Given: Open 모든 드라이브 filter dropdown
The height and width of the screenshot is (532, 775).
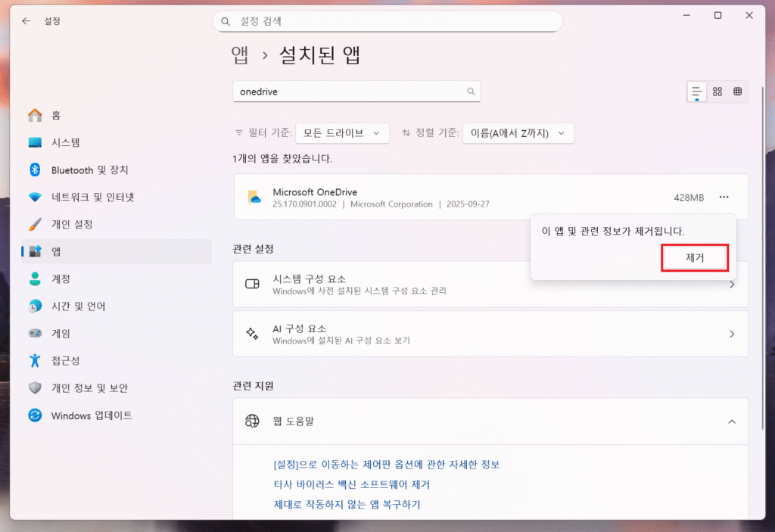Looking at the screenshot, I should [342, 133].
